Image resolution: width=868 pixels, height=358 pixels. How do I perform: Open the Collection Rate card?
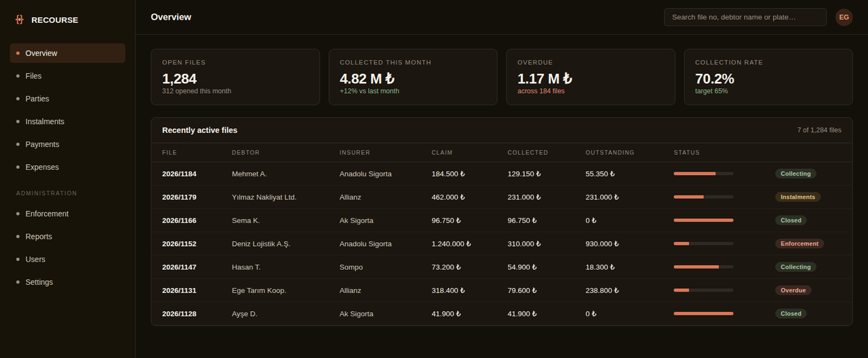point(768,77)
